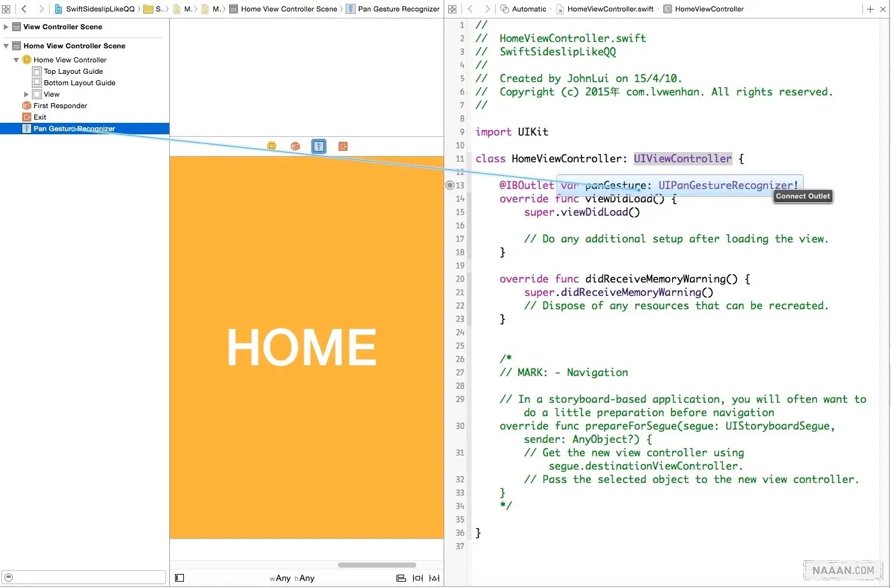The image size is (891, 588).
Task: Expand the View Controller Scene
Action: pyautogui.click(x=6, y=27)
